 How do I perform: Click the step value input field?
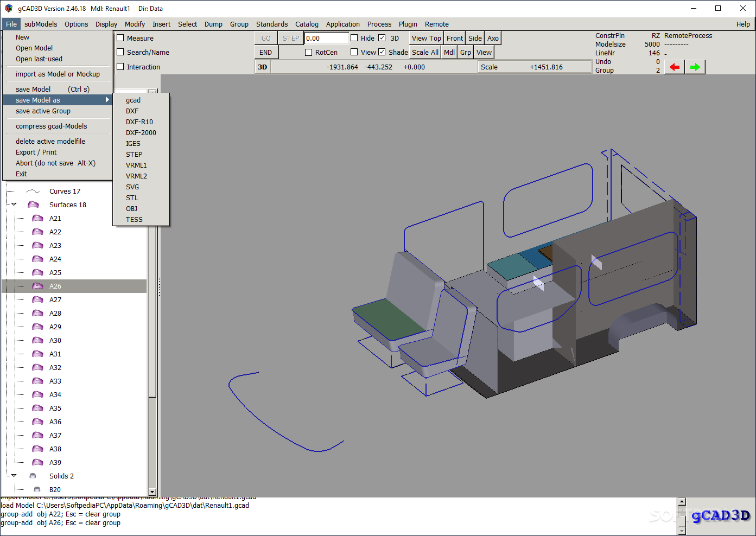tap(326, 38)
